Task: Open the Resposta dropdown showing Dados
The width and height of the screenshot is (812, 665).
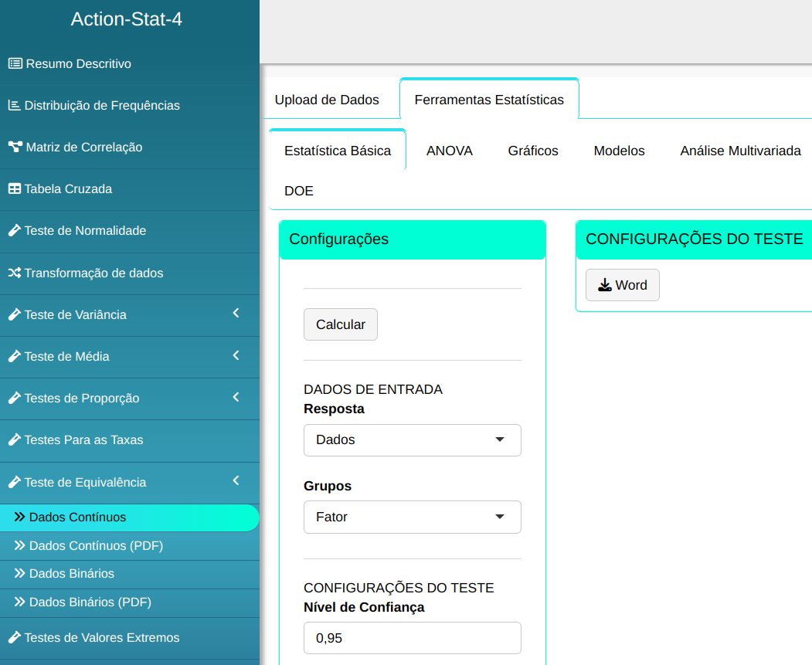Action: [412, 440]
